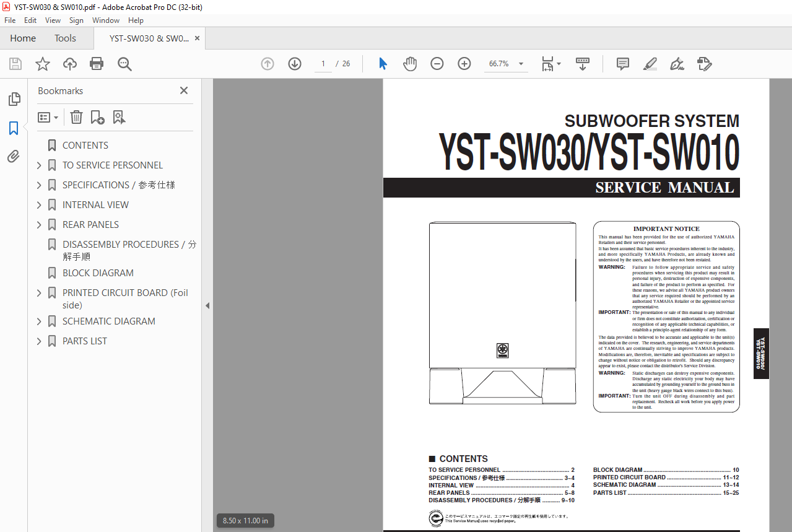Jump to the CONTENTS bookmark
This screenshot has height=532, width=792.
(x=85, y=146)
